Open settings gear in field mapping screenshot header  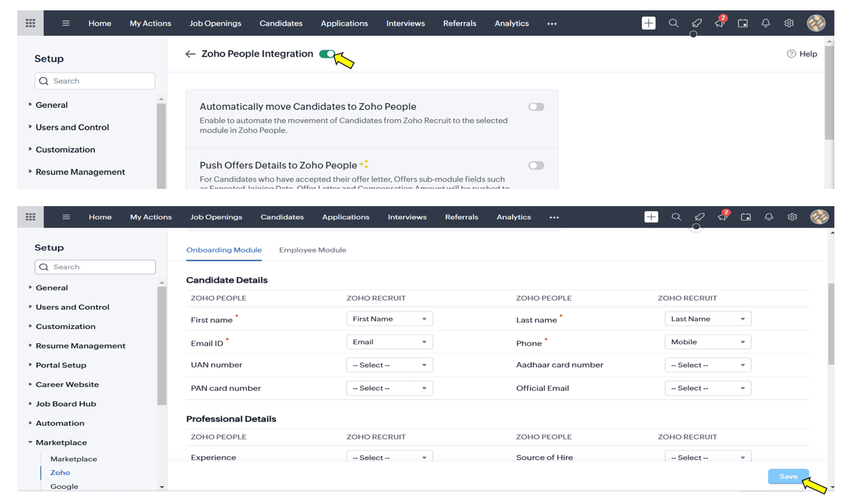click(x=792, y=216)
